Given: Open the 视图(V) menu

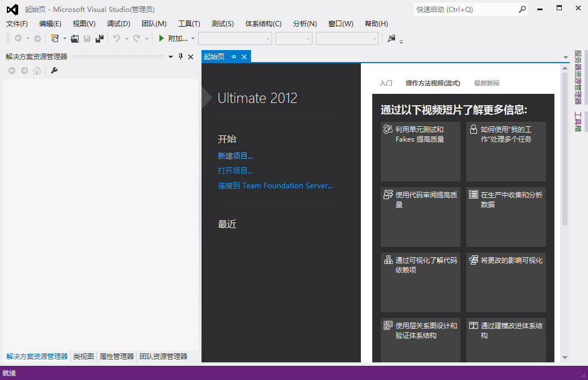Looking at the screenshot, I should coord(84,24).
